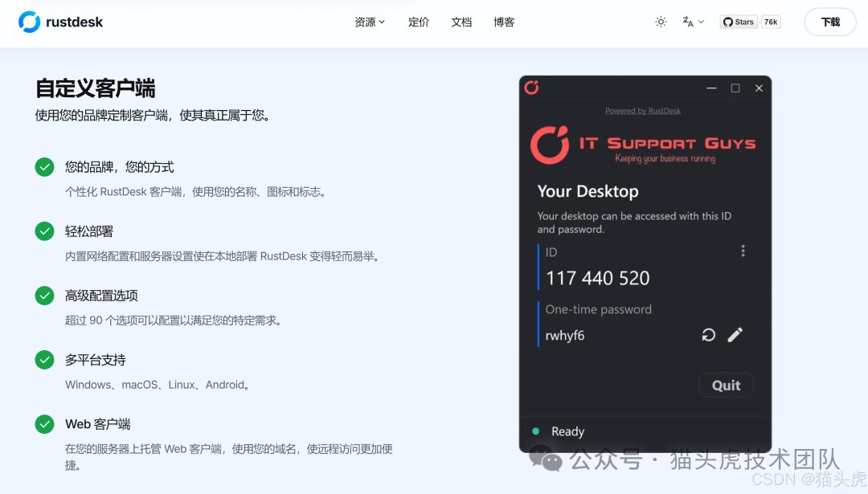Click the 多平台支持 title
Viewport: 868px width, 494px height.
click(95, 360)
